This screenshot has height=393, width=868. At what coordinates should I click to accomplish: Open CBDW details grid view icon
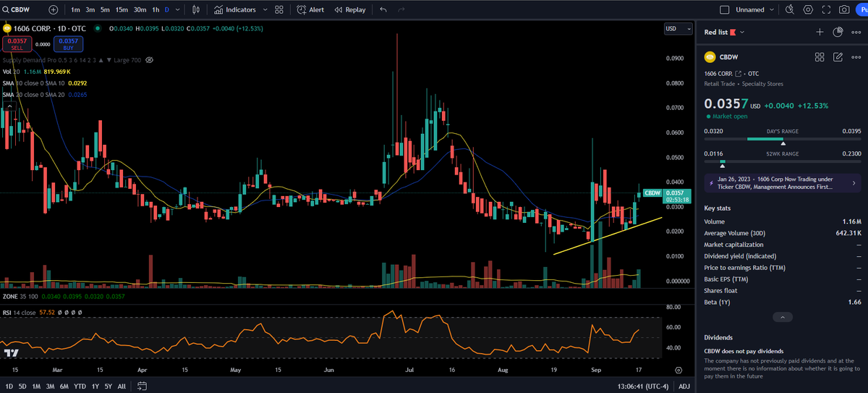[x=820, y=57]
